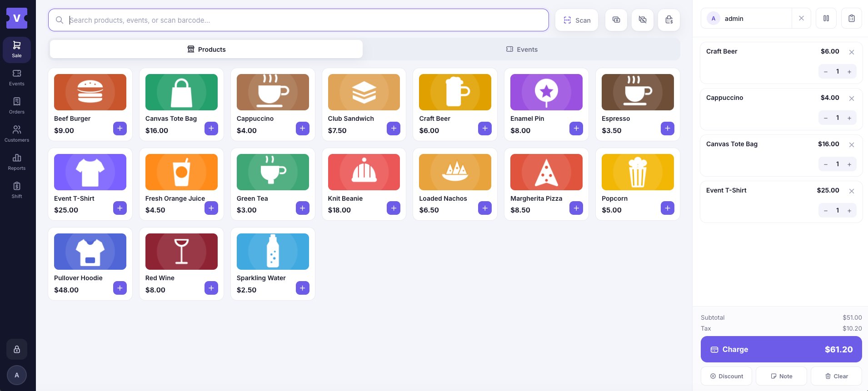Add Fresh Orange Juice to cart

pyautogui.click(x=211, y=208)
